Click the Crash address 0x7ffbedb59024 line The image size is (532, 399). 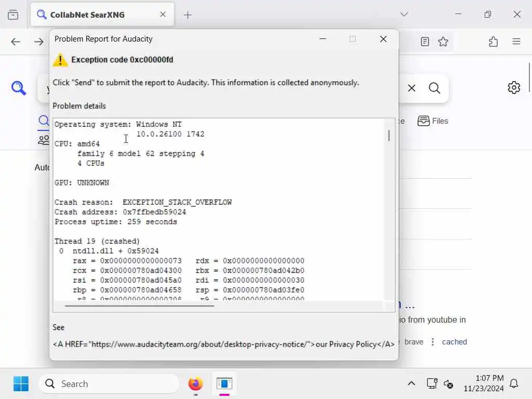point(120,212)
